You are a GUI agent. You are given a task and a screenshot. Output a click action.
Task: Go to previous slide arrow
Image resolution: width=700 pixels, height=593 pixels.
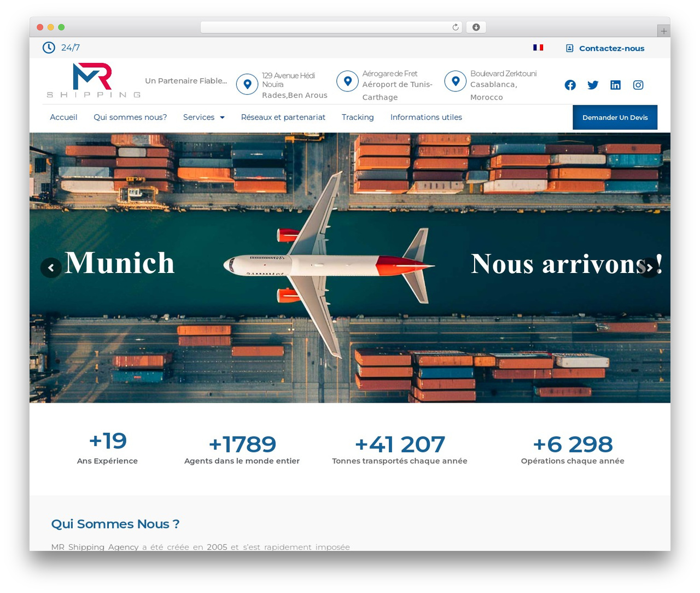tap(51, 268)
